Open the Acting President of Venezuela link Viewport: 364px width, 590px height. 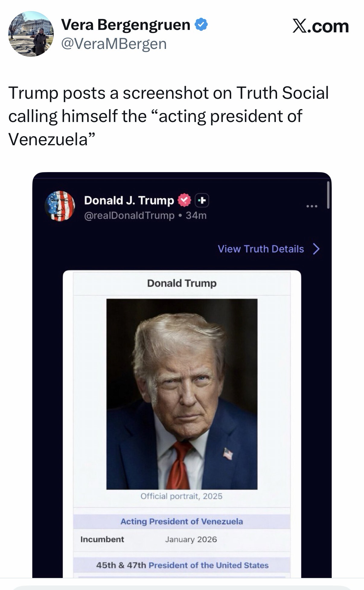point(182,521)
